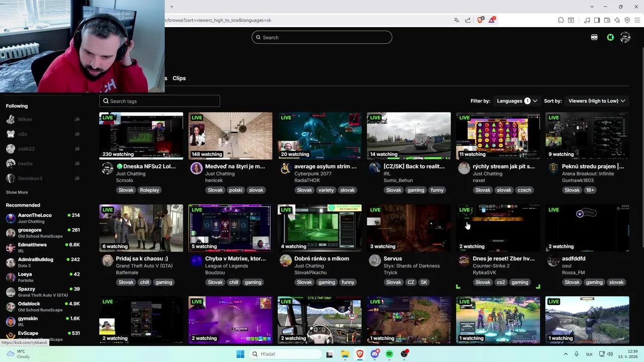This screenshot has height=362, width=644.
Task: Open the tab search chevron in title bar
Action: point(592,7)
